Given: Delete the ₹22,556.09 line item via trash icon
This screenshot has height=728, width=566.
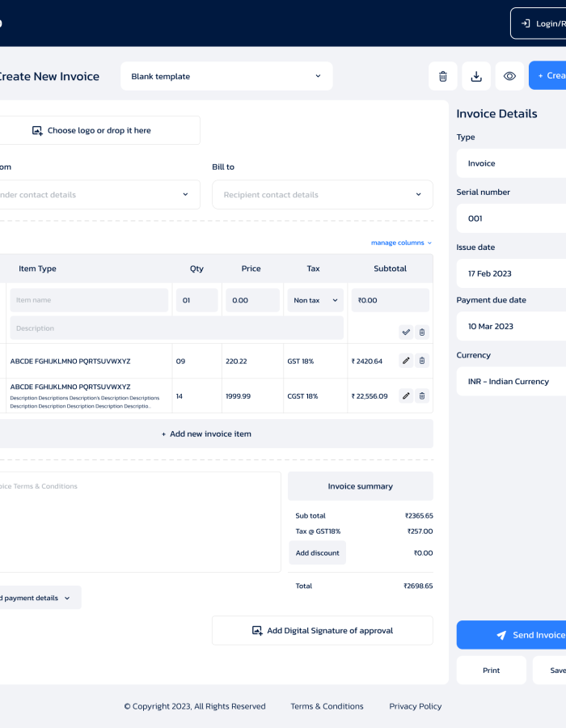Looking at the screenshot, I should click(x=421, y=396).
